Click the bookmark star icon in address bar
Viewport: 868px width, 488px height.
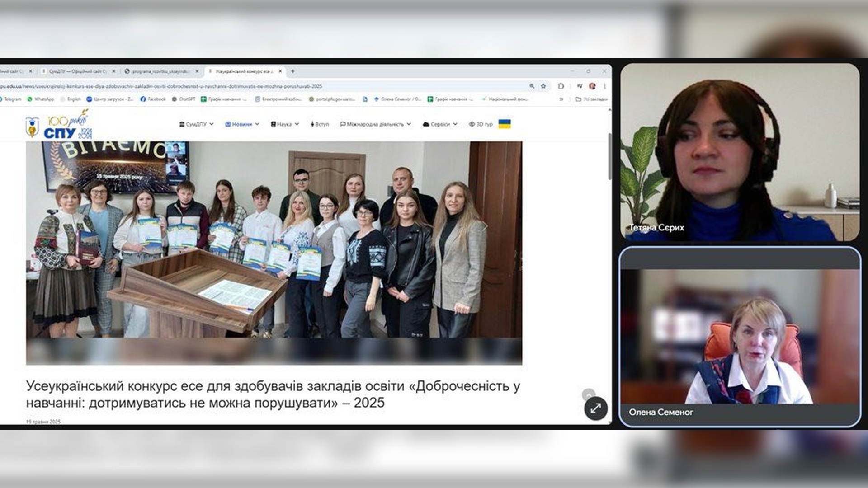[543, 86]
